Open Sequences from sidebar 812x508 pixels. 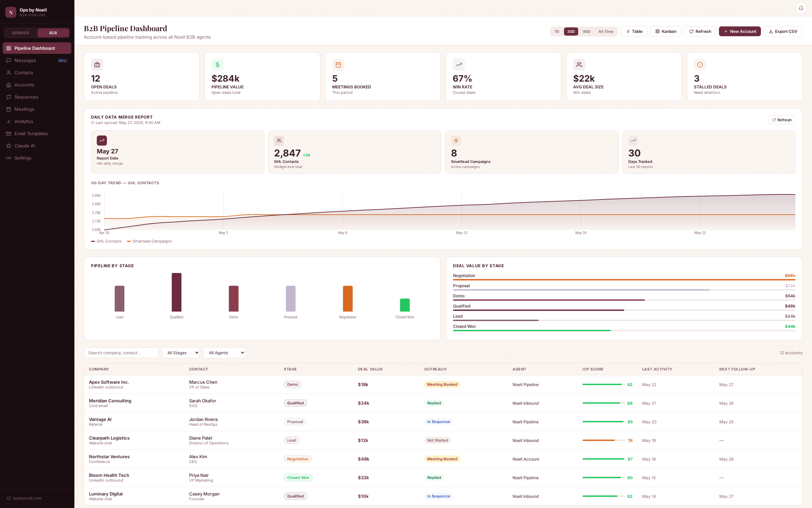37,97
